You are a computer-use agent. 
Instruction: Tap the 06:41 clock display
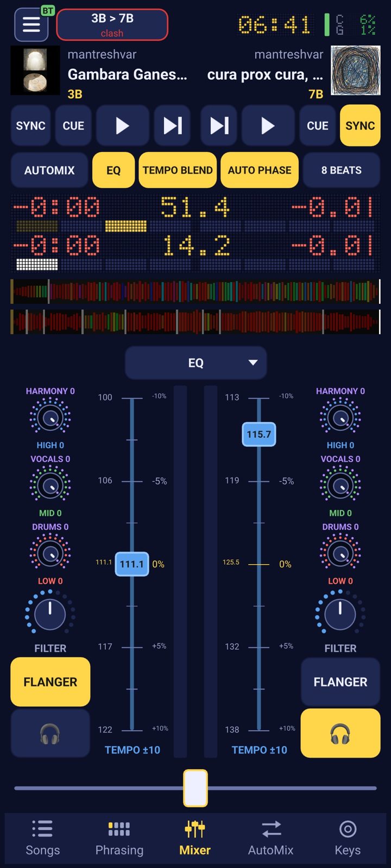point(274,25)
